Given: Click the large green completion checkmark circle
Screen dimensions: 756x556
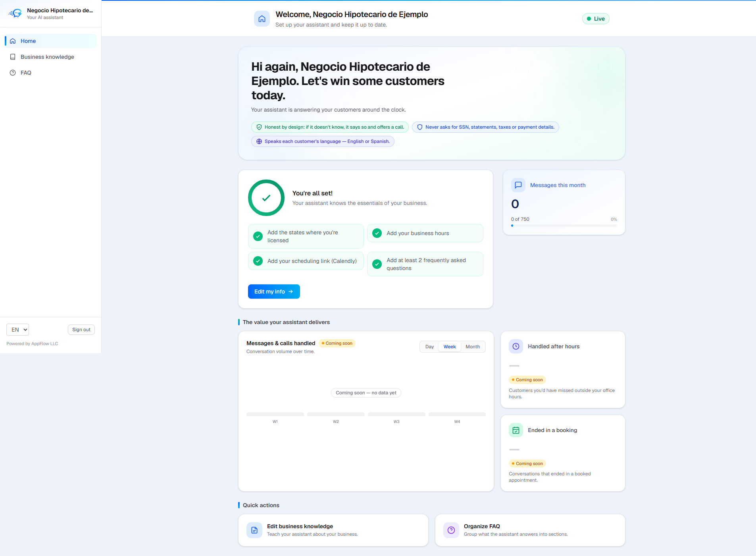Looking at the screenshot, I should pos(266,198).
